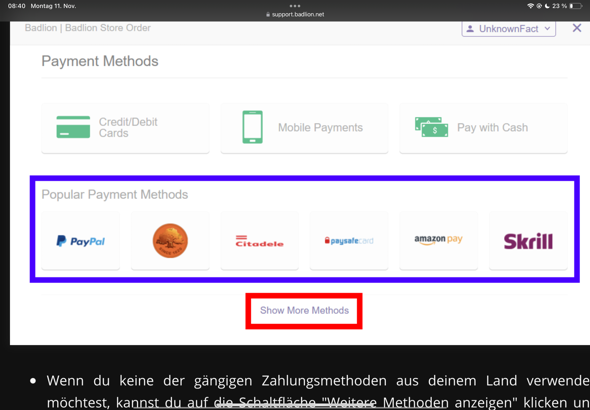
Task: Choose the Amazon Pay logo
Action: point(438,240)
